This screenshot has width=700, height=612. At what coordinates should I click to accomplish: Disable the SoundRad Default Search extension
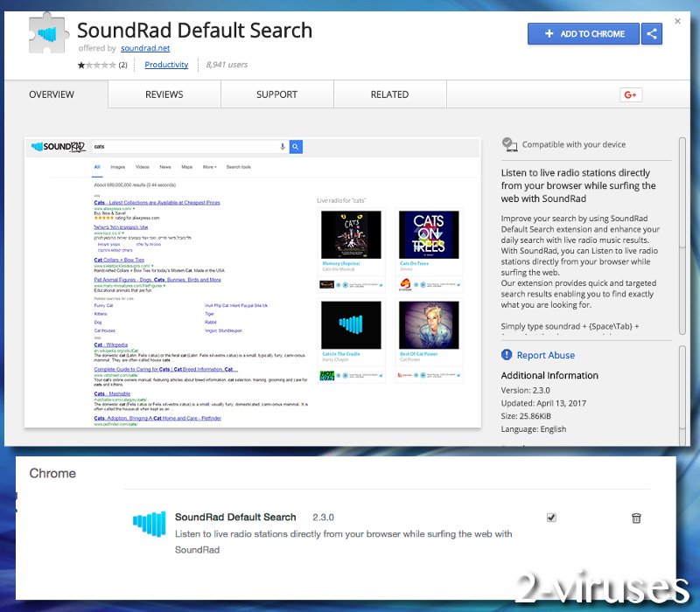click(550, 517)
